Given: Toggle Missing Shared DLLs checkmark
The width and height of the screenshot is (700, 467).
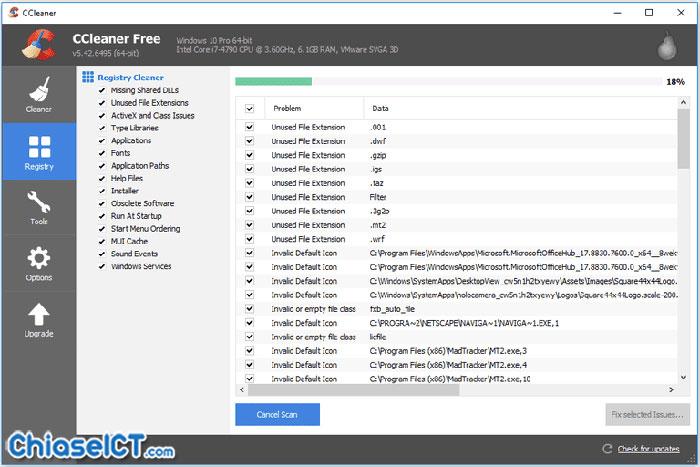Looking at the screenshot, I should coord(102,90).
